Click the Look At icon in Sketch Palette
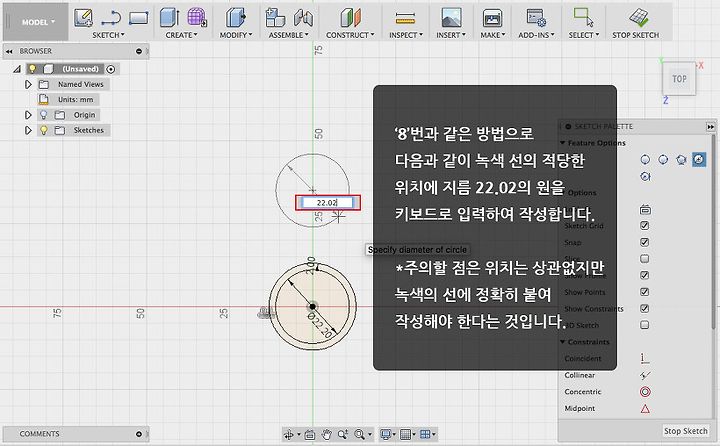The image size is (720, 446). (645, 210)
